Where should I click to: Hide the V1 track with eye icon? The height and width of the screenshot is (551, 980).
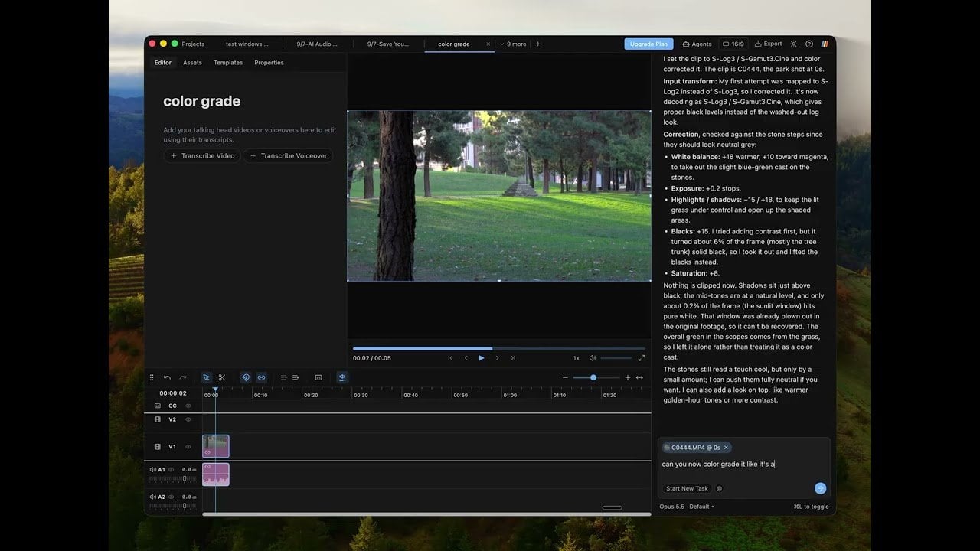coord(188,446)
